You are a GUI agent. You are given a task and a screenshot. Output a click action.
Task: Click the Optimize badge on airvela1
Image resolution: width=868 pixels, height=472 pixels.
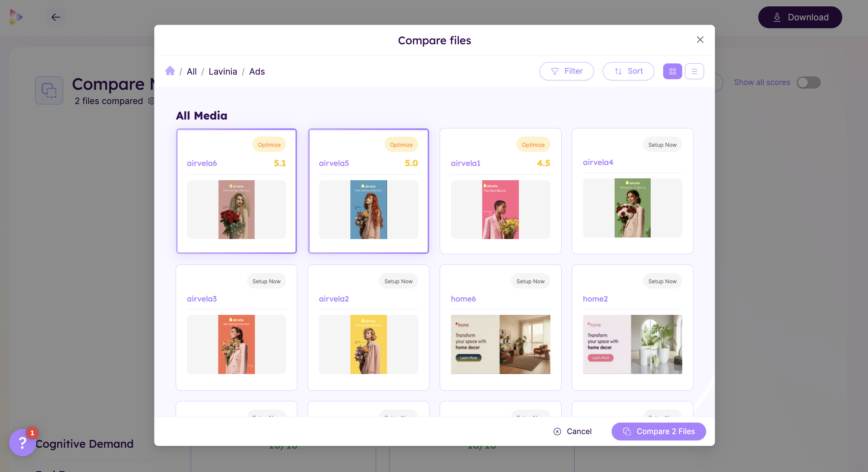click(533, 145)
